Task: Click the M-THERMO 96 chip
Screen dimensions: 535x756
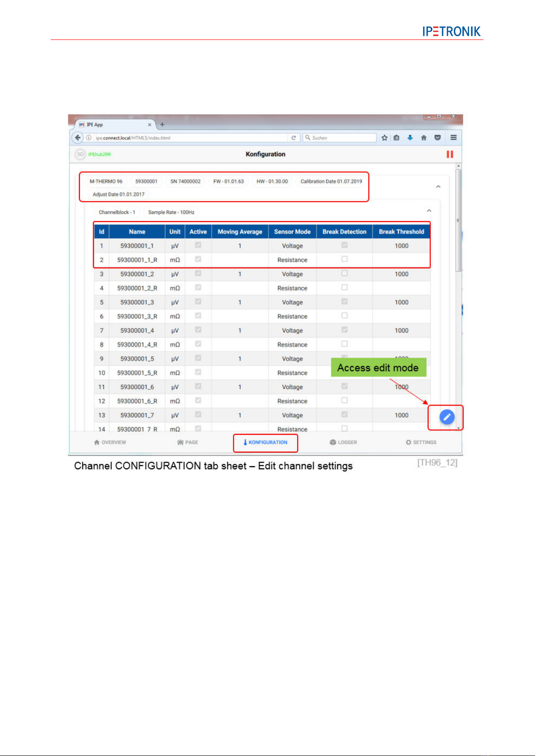Action: pos(106,181)
